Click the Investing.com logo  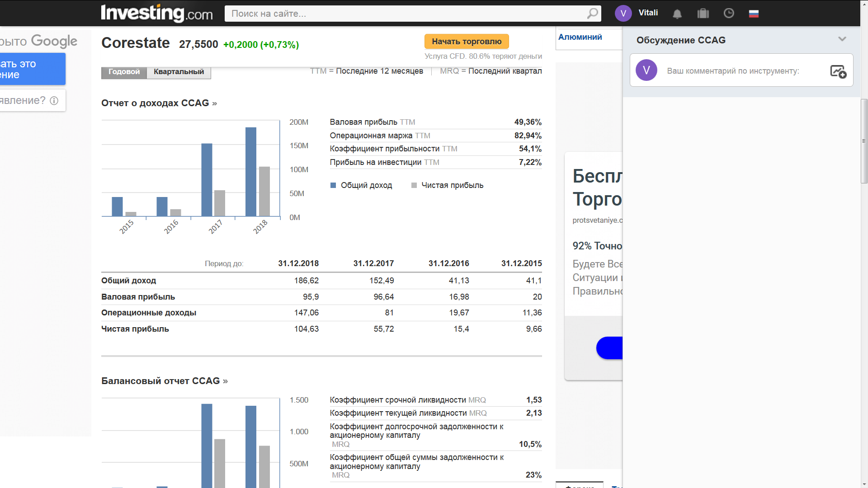[156, 13]
